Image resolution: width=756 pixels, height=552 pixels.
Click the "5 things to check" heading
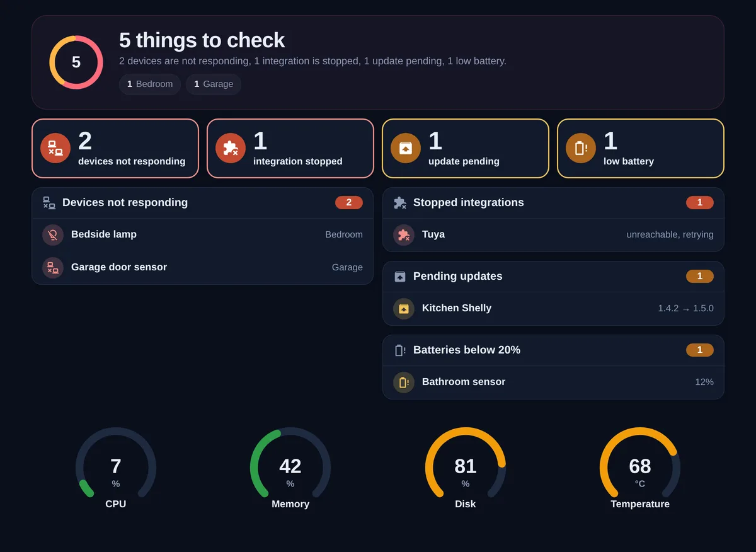tap(202, 40)
